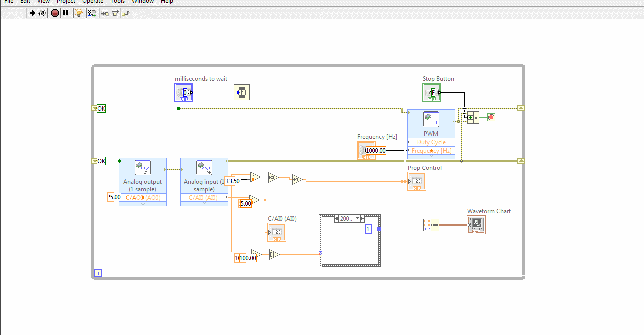The height and width of the screenshot is (335, 644).
Task: Enable Highlight Execution light bulb
Action: 78,13
